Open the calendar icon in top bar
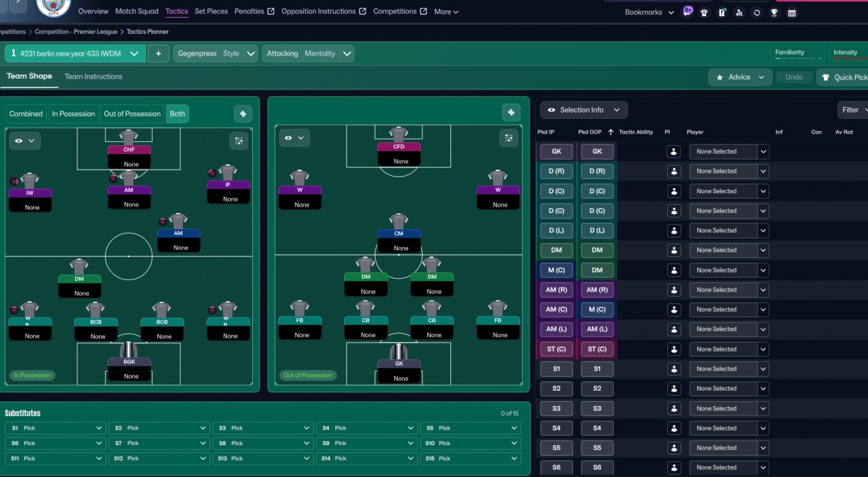This screenshot has height=477, width=868. tap(791, 12)
